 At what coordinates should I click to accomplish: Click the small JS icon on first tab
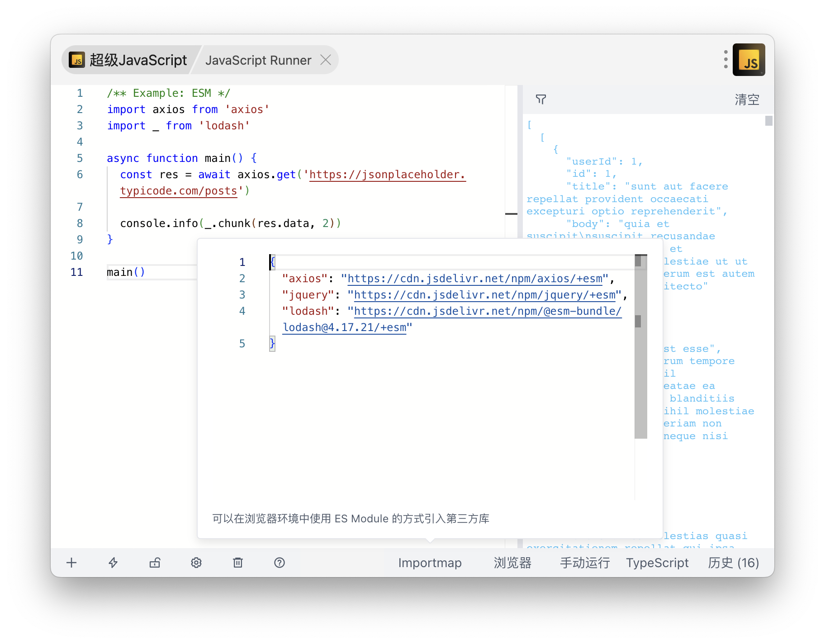[x=77, y=60]
